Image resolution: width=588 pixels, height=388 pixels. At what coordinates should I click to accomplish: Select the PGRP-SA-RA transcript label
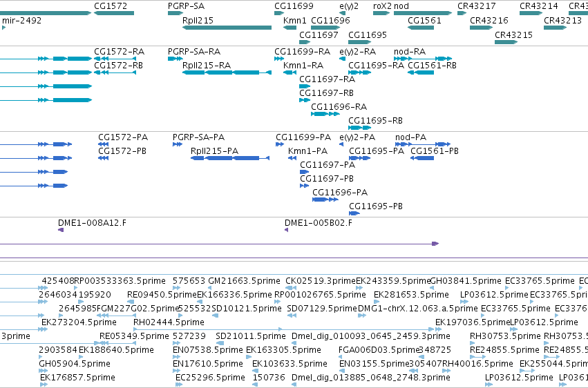194,51
